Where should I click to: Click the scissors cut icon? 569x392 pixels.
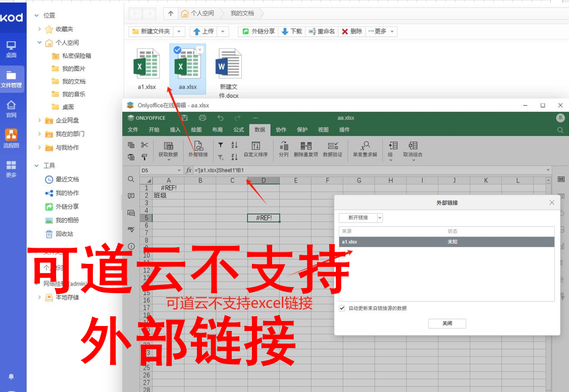[x=144, y=145]
